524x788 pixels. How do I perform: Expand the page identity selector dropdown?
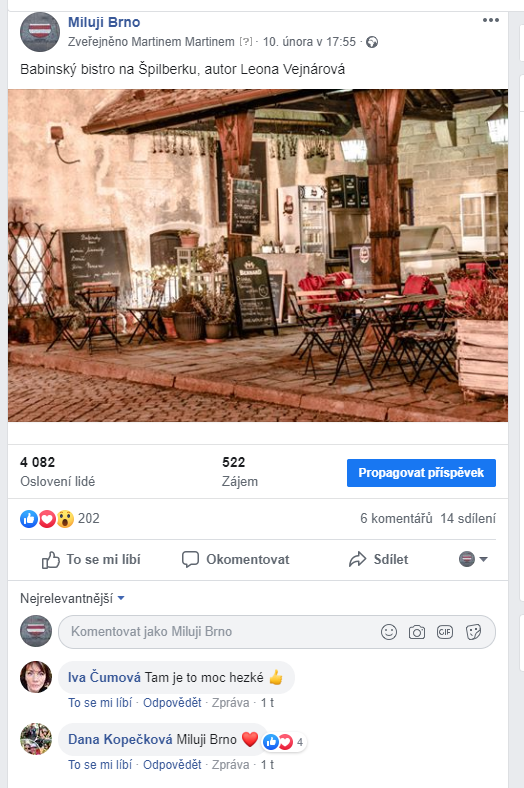point(473,559)
